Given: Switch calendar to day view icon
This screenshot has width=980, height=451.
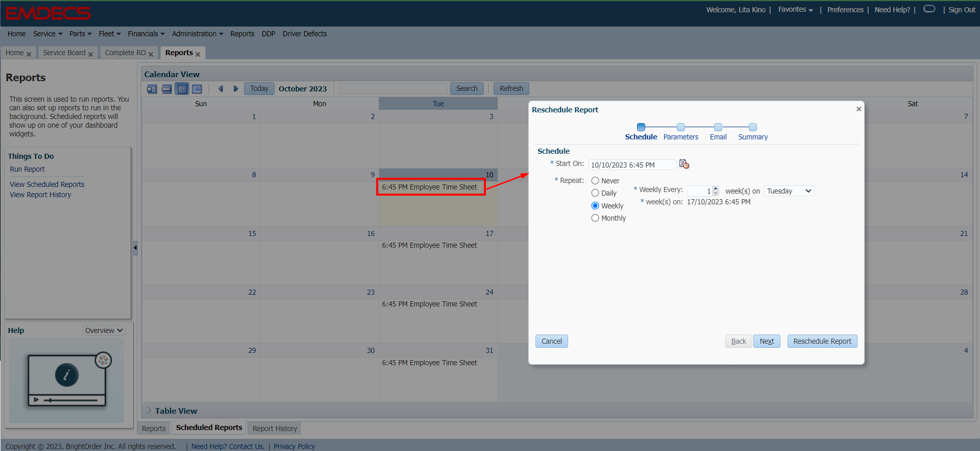Looking at the screenshot, I should (152, 89).
